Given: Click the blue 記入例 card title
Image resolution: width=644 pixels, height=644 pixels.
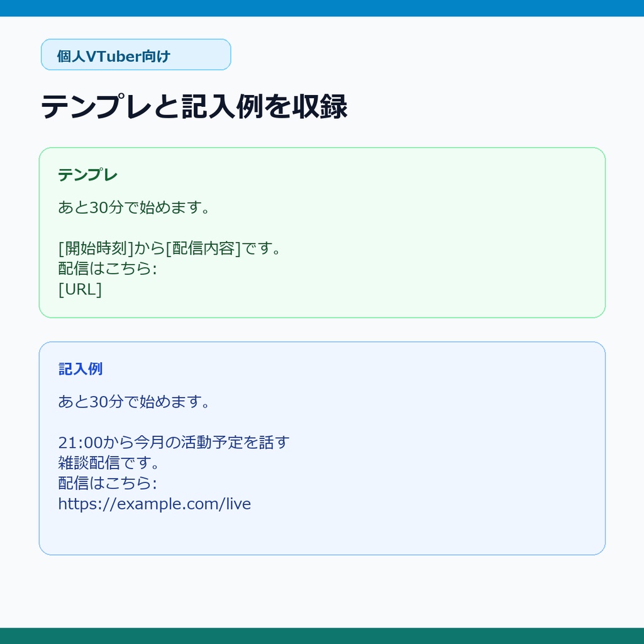Looking at the screenshot, I should [80, 369].
